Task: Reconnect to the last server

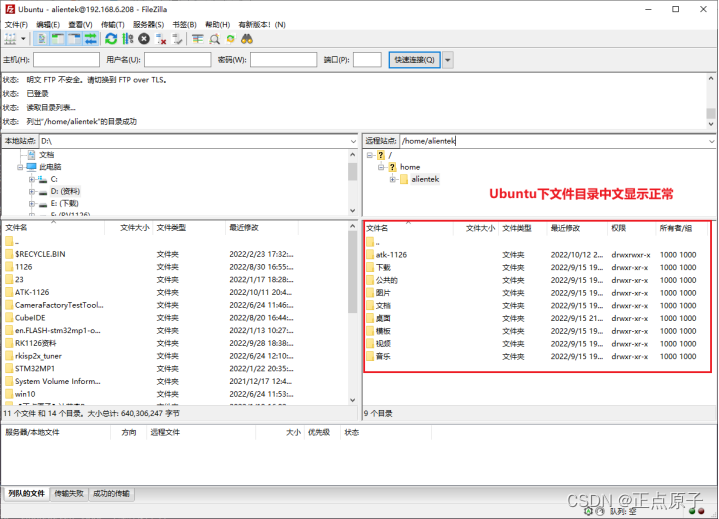Action: [x=177, y=39]
